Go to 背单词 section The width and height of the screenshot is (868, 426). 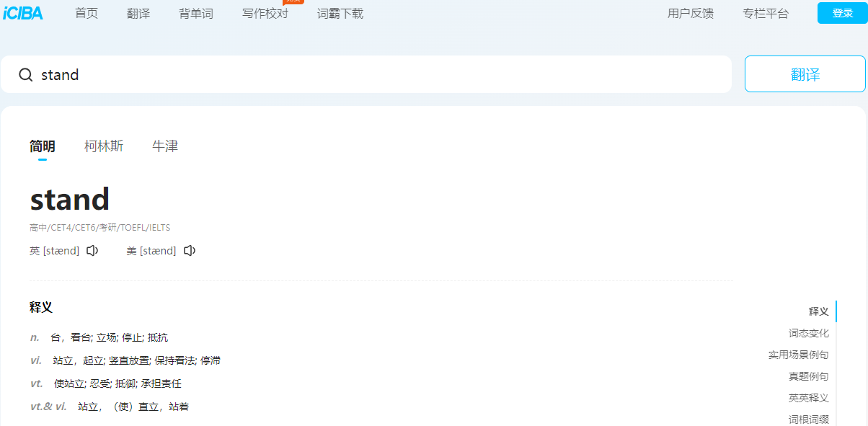click(x=196, y=14)
